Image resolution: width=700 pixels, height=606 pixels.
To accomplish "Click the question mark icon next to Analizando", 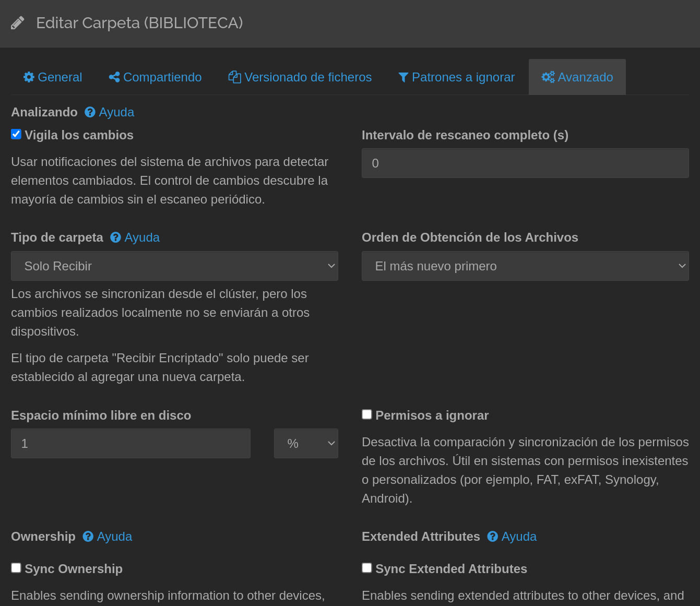I will (x=90, y=112).
